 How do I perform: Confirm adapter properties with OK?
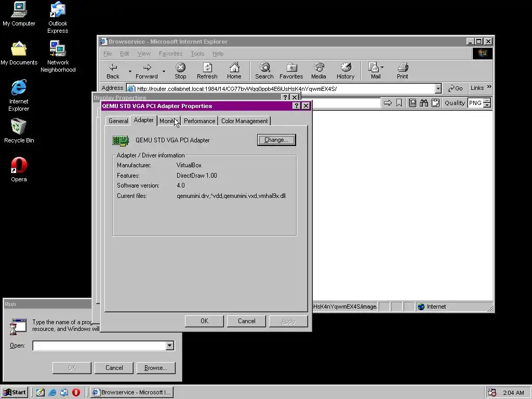[204, 321]
